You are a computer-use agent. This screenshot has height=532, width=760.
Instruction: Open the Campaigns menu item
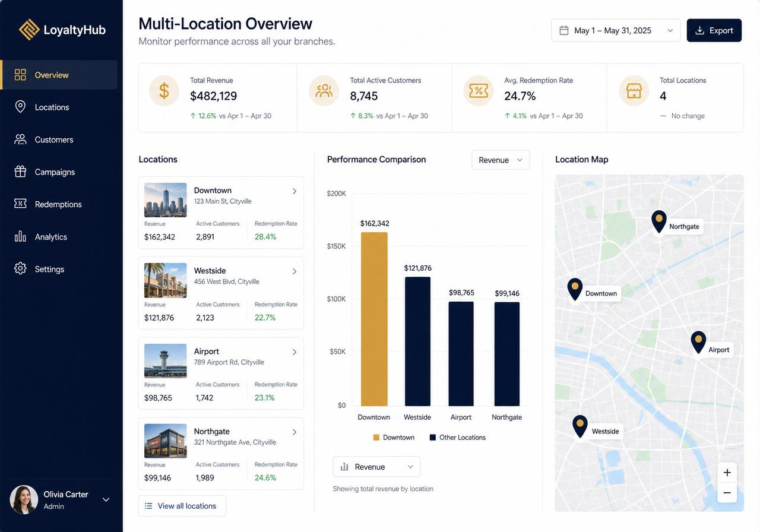[x=59, y=172]
